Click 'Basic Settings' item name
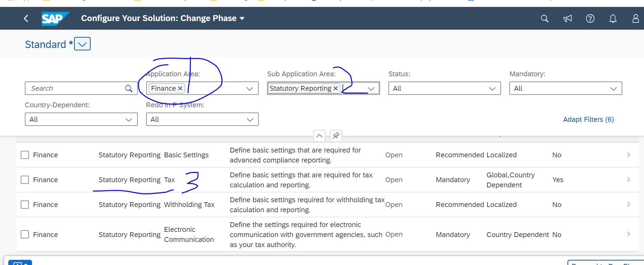644x265 pixels. (x=186, y=155)
